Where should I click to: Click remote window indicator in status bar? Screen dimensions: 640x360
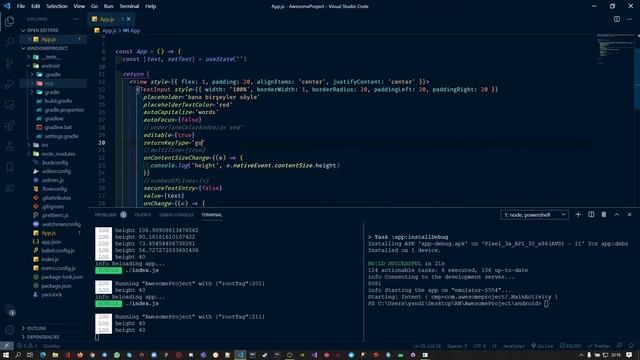pyautogui.click(x=7, y=346)
